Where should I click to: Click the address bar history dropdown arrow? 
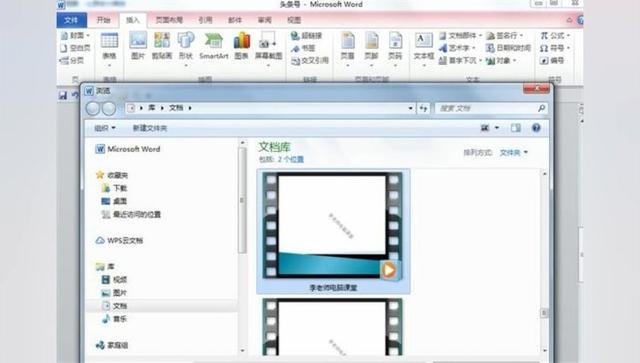tap(411, 108)
